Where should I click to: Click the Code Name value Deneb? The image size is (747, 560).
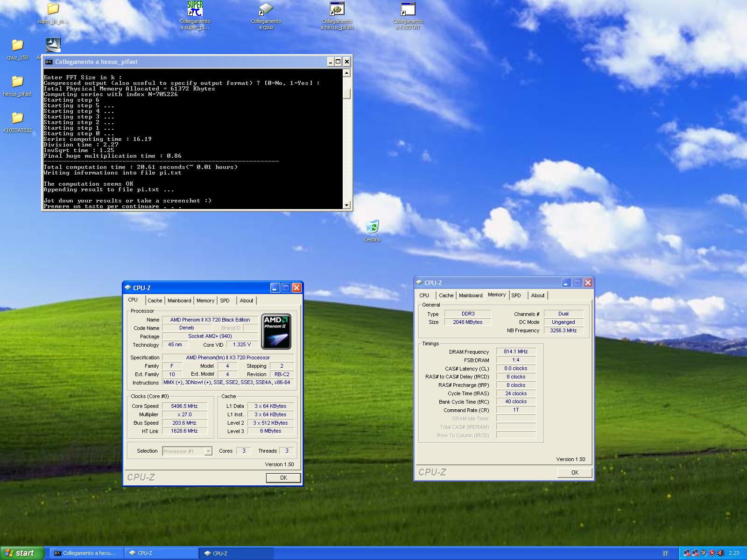coord(187,328)
